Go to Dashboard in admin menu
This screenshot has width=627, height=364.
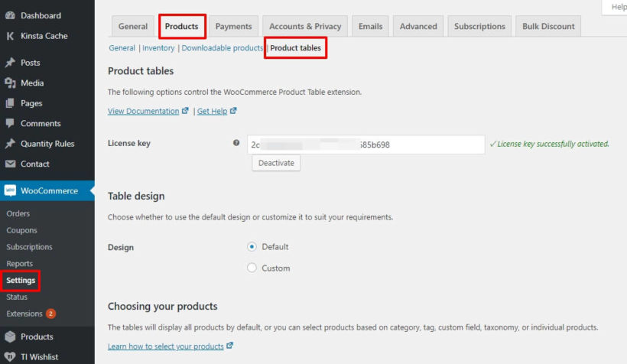(x=41, y=15)
